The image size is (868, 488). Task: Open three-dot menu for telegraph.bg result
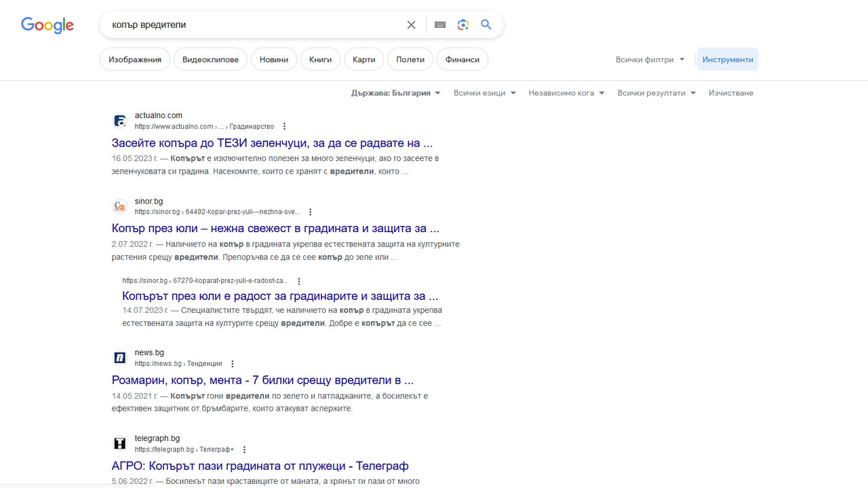244,449
